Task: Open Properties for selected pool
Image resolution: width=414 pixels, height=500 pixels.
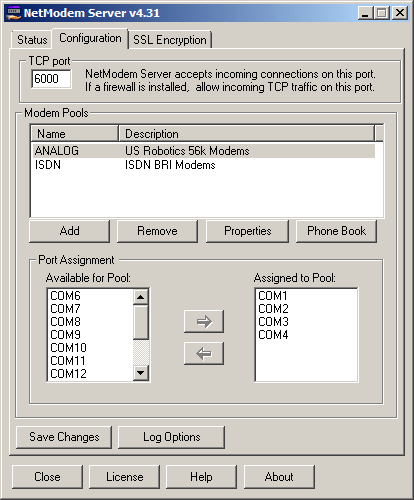Action: pyautogui.click(x=247, y=231)
